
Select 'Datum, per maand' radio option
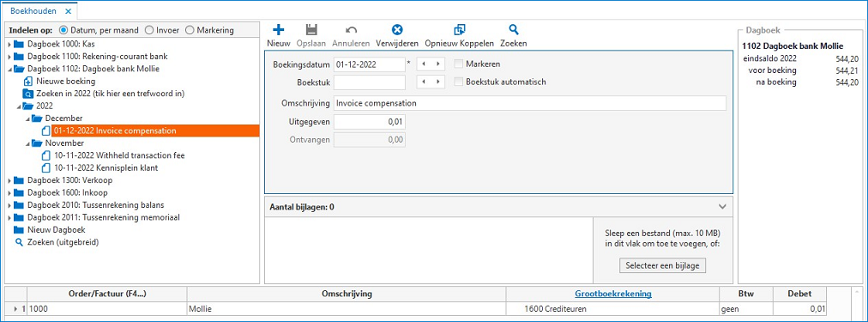click(63, 30)
